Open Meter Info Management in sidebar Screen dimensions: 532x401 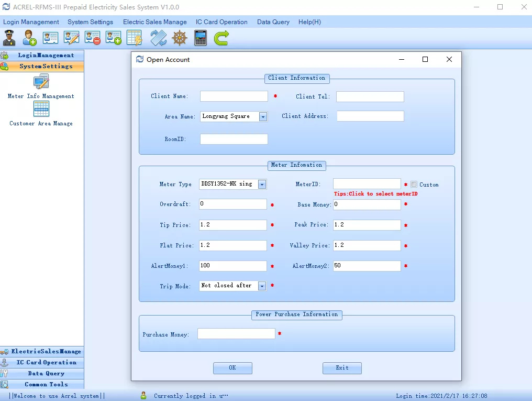[41, 86]
